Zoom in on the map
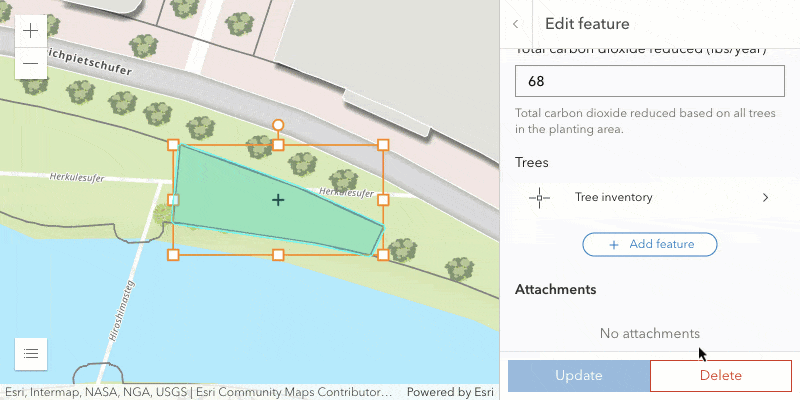This screenshot has width=800, height=400. pos(30,31)
